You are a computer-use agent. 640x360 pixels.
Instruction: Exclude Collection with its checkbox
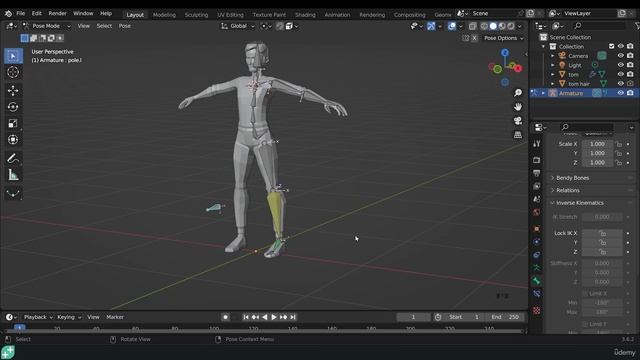pyautogui.click(x=611, y=47)
